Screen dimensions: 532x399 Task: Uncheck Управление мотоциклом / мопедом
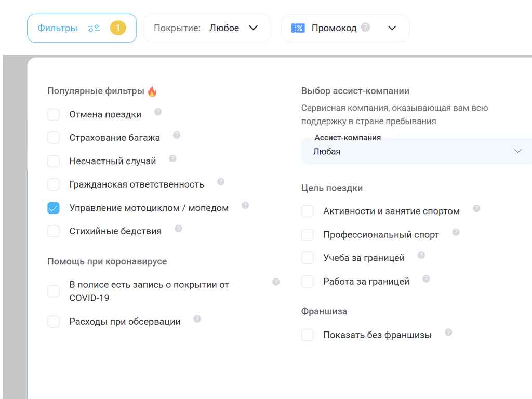click(x=54, y=208)
